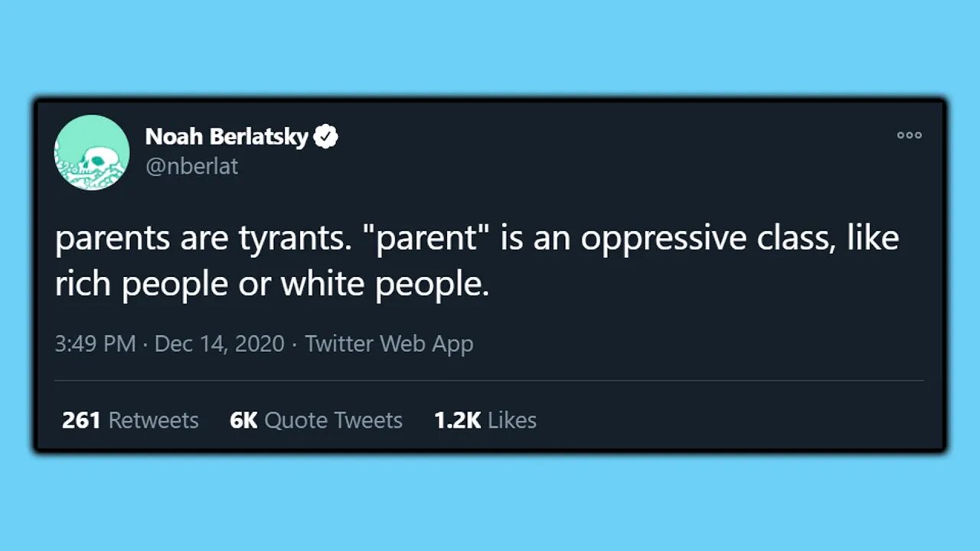Click the verified checkmark badge

tap(326, 137)
